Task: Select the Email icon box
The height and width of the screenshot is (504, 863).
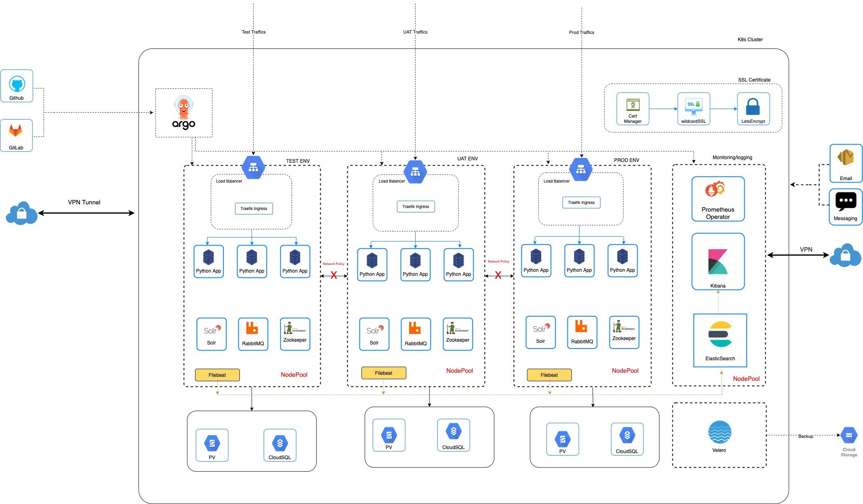Action: [846, 163]
